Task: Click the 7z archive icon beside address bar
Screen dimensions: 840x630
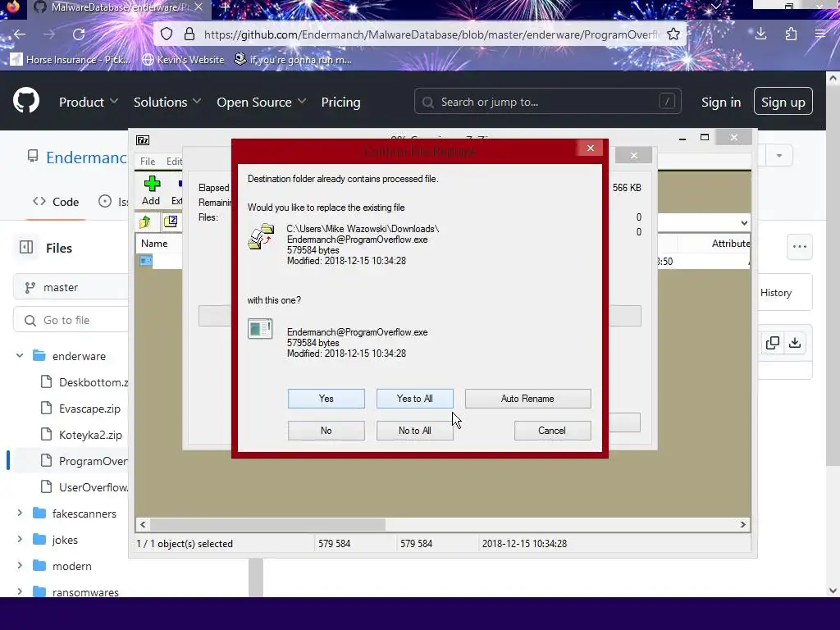Action: pyautogui.click(x=171, y=221)
